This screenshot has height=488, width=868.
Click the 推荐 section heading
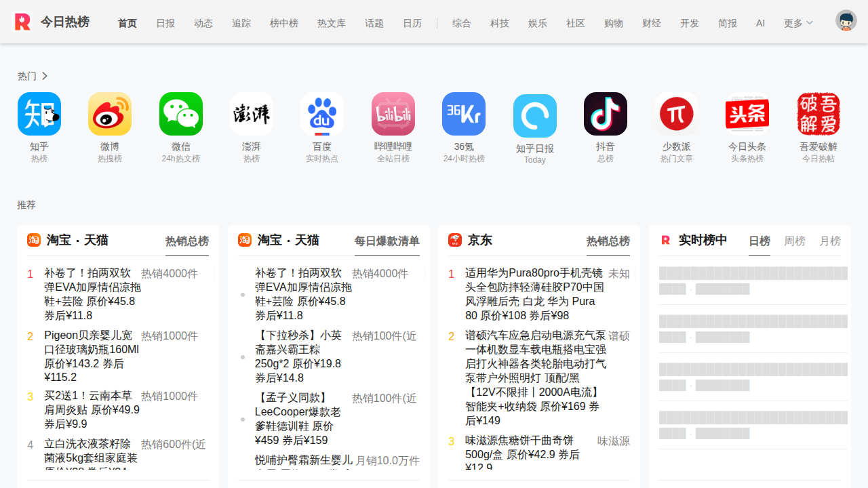26,205
